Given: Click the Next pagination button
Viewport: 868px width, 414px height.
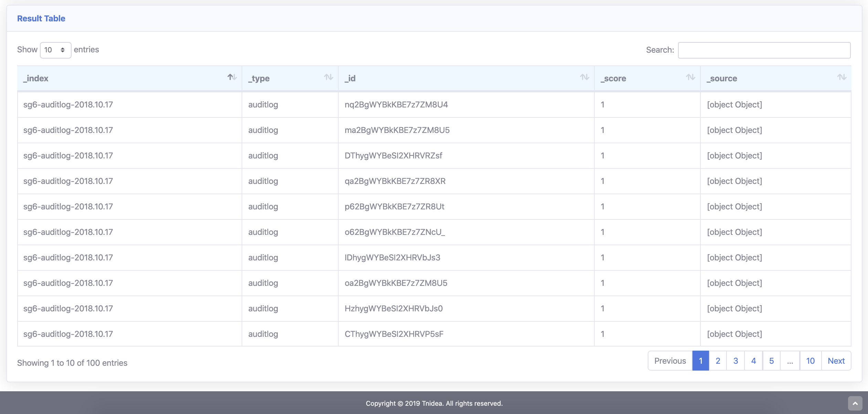Looking at the screenshot, I should tap(836, 361).
